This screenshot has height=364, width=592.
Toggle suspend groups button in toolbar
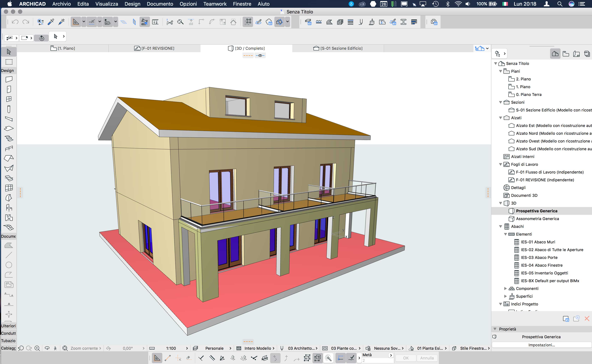[248, 22]
